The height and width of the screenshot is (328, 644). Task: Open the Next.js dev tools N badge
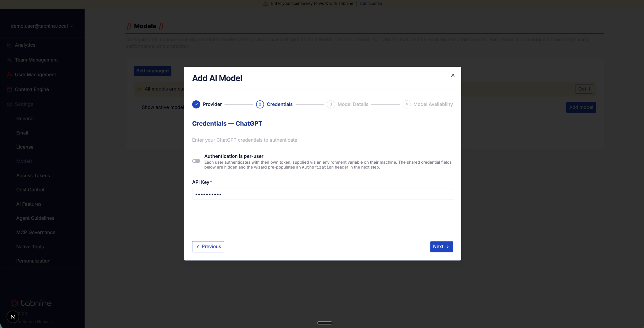click(x=13, y=317)
